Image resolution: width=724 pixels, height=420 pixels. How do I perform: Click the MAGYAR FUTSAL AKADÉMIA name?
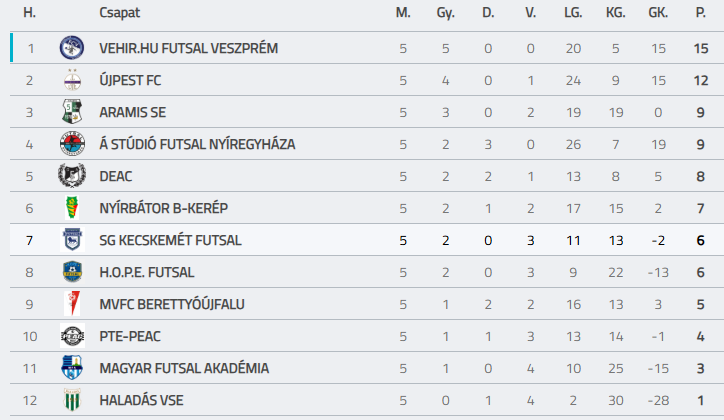[x=184, y=368]
